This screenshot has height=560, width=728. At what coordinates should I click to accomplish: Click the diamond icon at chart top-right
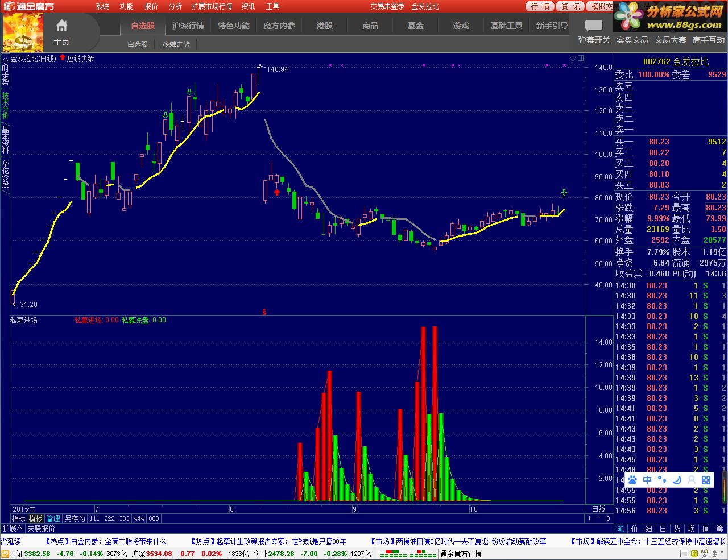[573, 58]
